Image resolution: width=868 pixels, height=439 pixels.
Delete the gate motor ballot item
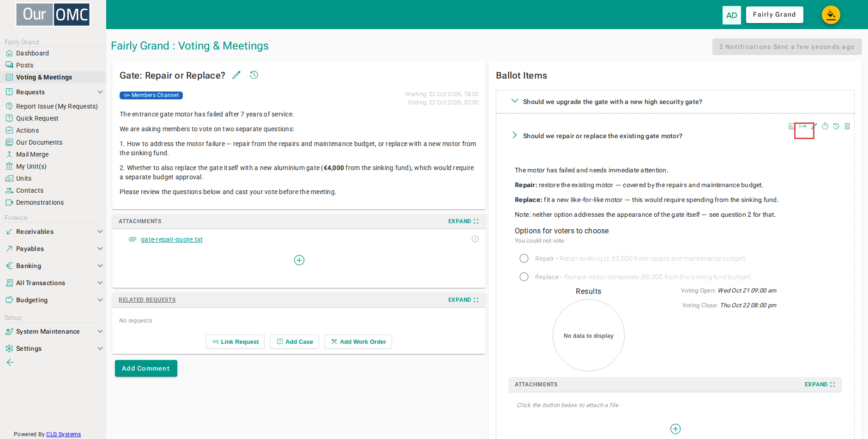(x=847, y=126)
